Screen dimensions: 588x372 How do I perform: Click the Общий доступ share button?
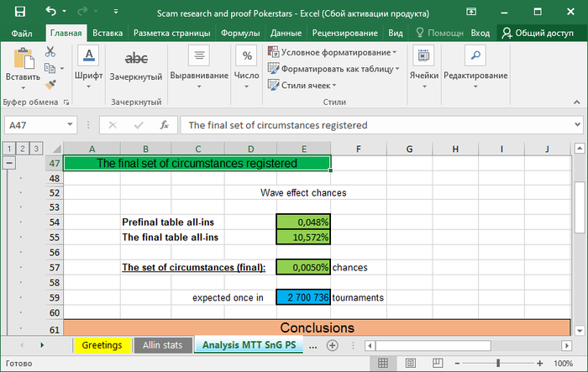tap(538, 34)
